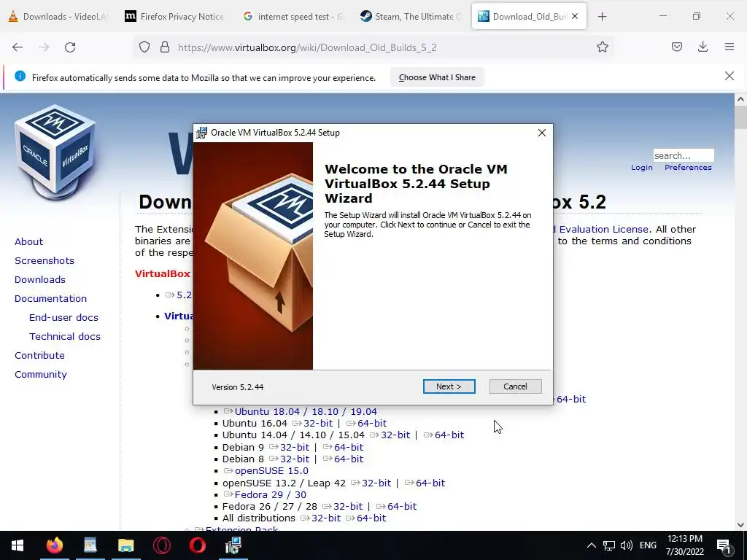The height and width of the screenshot is (560, 747).
Task: Show hidden system tray icons
Action: tap(591, 545)
